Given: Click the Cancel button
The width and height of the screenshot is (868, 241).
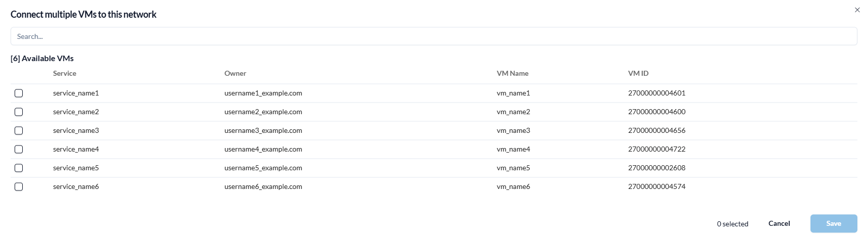Looking at the screenshot, I should 779,223.
